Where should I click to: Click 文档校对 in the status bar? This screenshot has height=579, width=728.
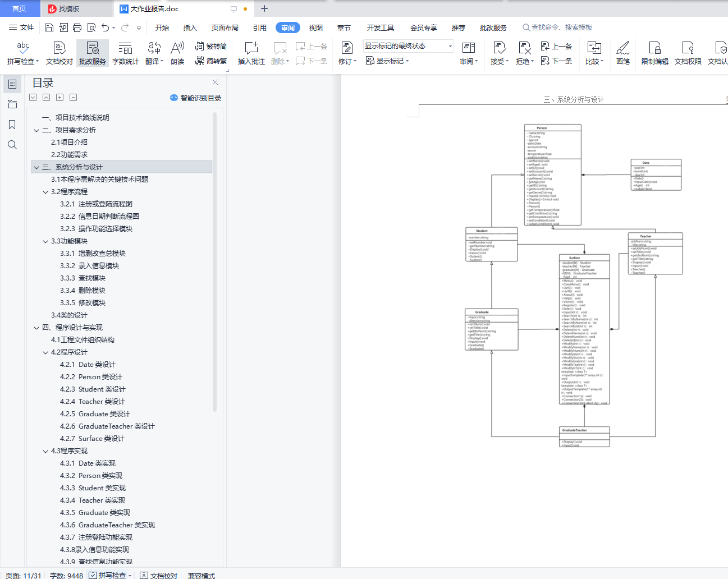[159, 575]
